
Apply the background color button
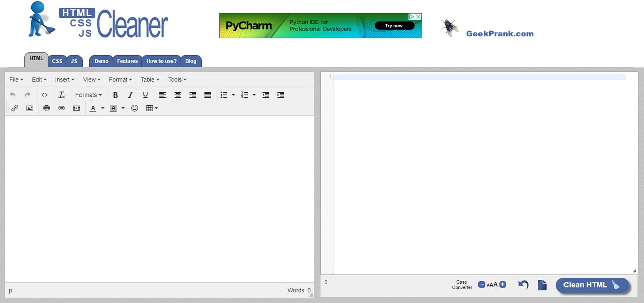[x=113, y=108]
